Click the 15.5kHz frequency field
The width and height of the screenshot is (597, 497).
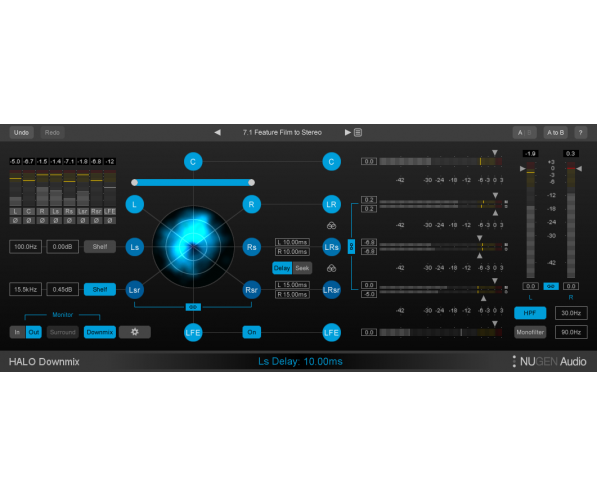click(x=26, y=289)
